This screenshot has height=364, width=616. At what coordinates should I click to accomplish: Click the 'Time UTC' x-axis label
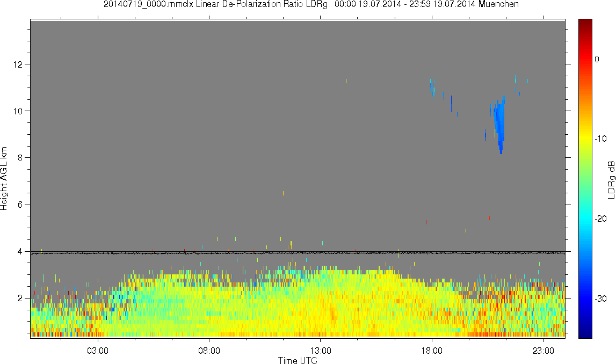click(298, 360)
